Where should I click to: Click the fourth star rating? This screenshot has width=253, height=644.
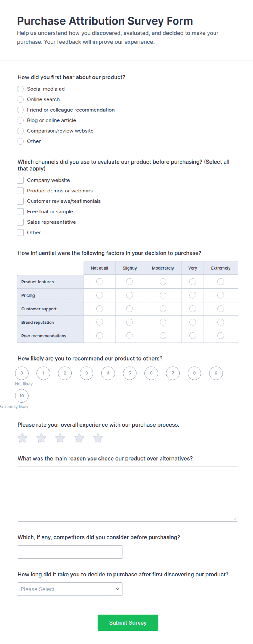[x=79, y=438]
